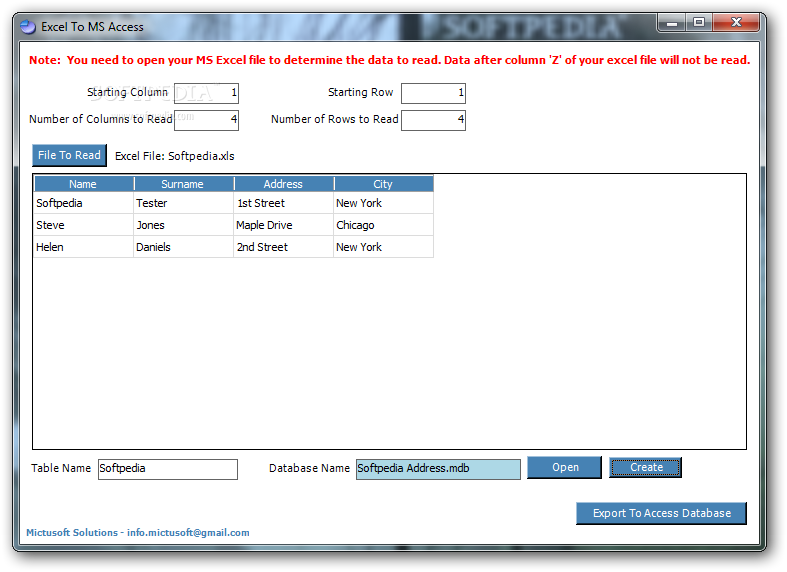Viewport: 787px width, 572px height.
Task: Click the Database Name text box
Action: (438, 469)
